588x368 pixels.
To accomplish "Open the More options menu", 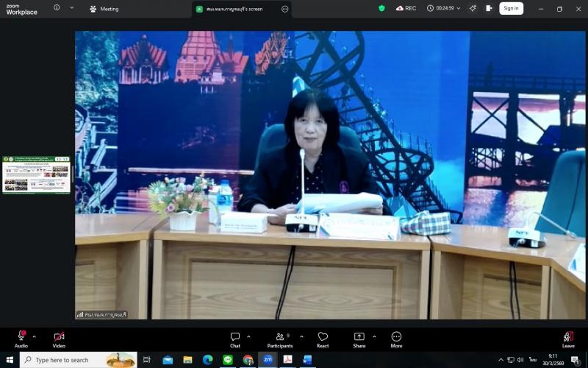I will pyautogui.click(x=396, y=339).
